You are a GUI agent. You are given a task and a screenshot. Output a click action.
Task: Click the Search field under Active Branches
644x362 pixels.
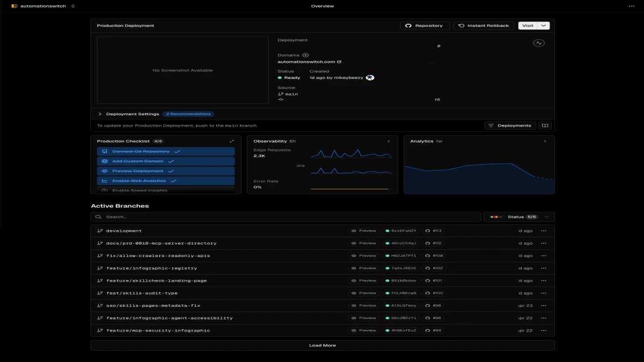[215, 217]
